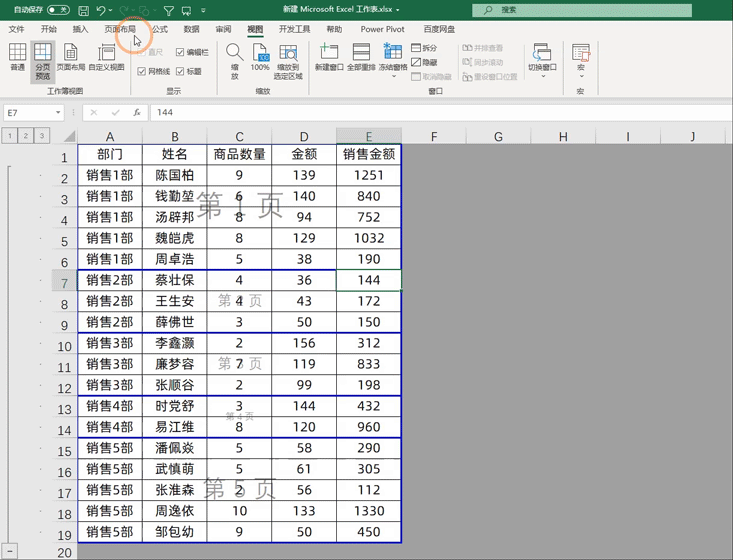
Task: Open the Switch Windows (切换窗口) dropdown
Action: [542, 60]
